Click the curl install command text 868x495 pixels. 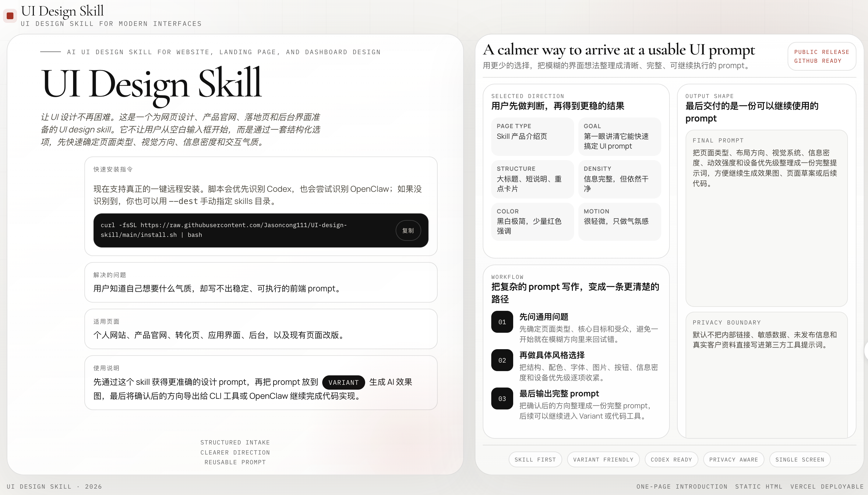coord(224,230)
